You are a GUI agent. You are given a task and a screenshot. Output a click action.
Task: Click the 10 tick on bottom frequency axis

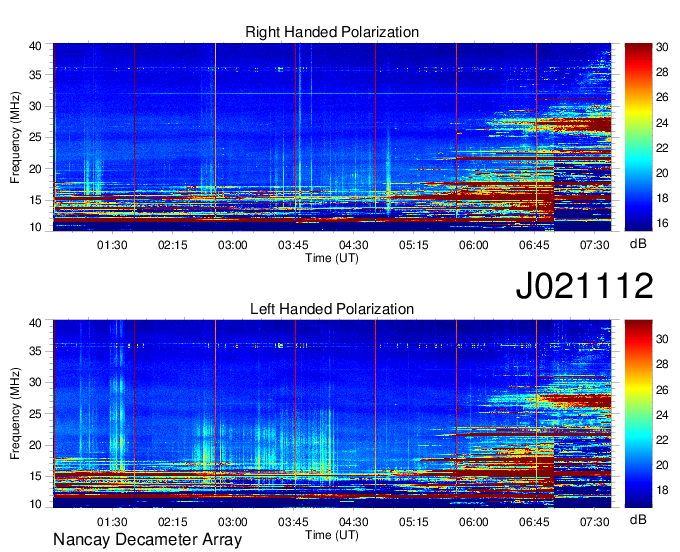point(35,504)
